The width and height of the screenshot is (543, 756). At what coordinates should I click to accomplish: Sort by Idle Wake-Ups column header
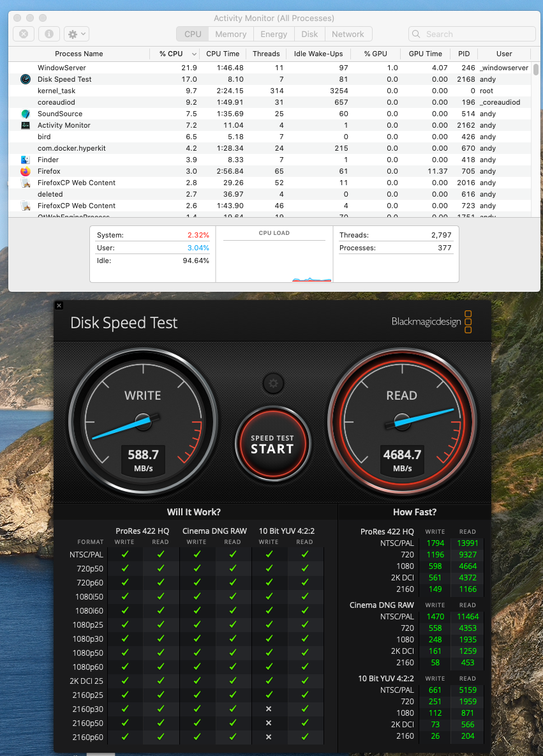click(x=318, y=54)
